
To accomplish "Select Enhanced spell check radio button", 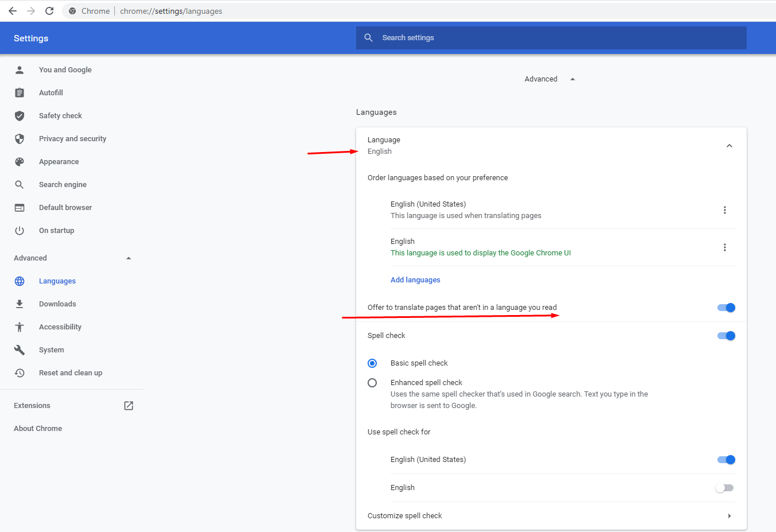I will click(x=372, y=383).
